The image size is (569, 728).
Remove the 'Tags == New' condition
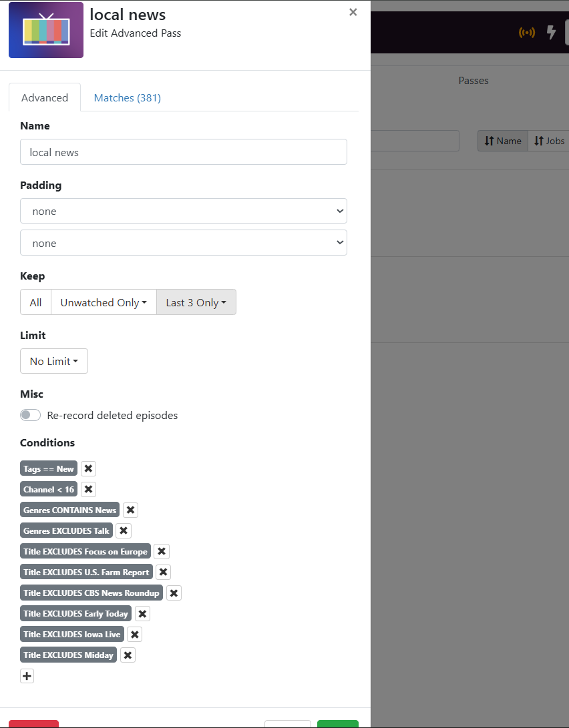[88, 468]
